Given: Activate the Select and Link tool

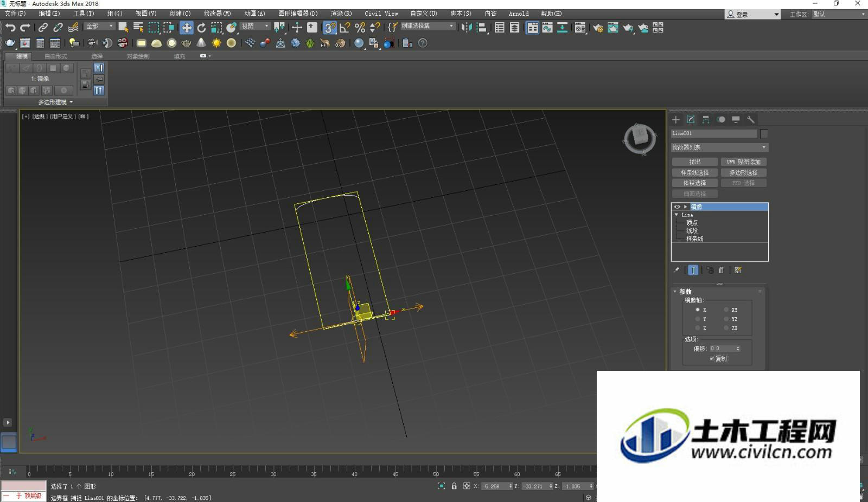Looking at the screenshot, I should [x=43, y=28].
